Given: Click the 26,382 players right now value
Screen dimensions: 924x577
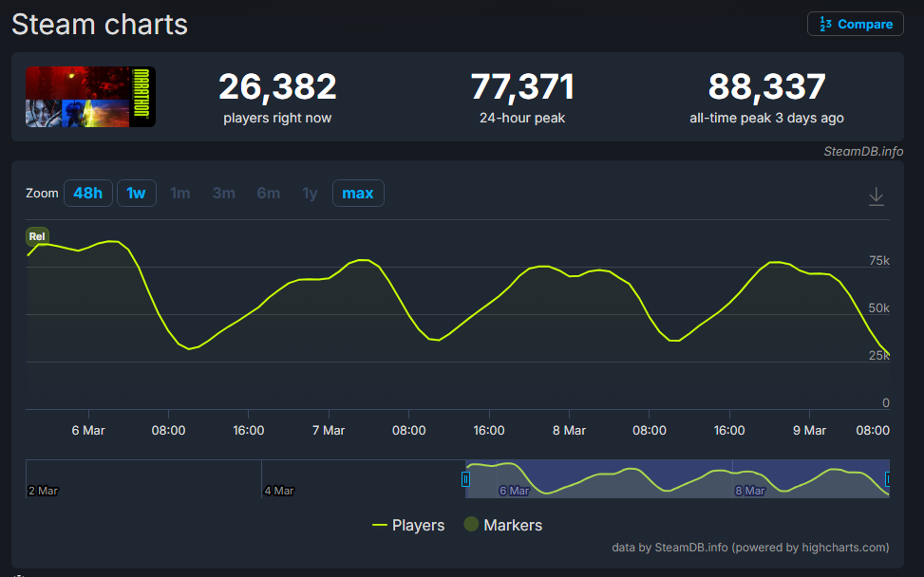Looking at the screenshot, I should [x=277, y=86].
